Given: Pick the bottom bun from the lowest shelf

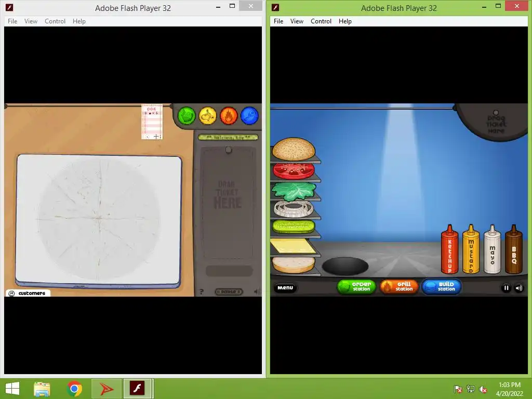Looking at the screenshot, I should pyautogui.click(x=294, y=265).
